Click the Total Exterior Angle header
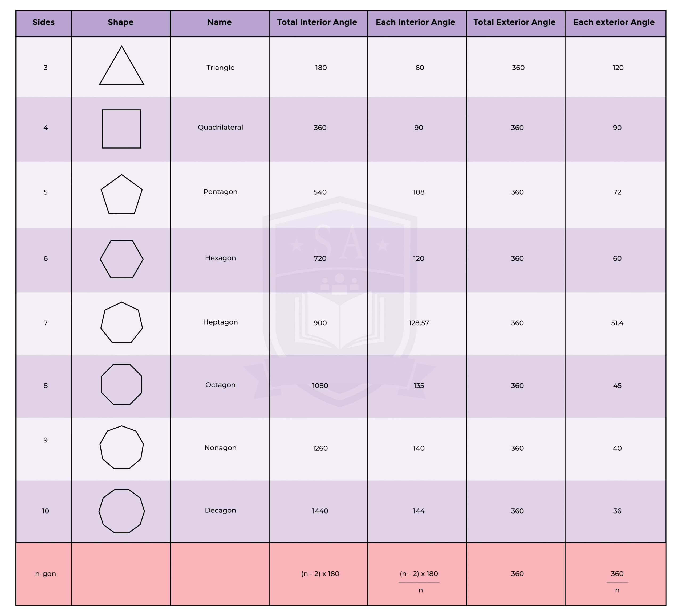This screenshot has width=682, height=616. click(514, 23)
